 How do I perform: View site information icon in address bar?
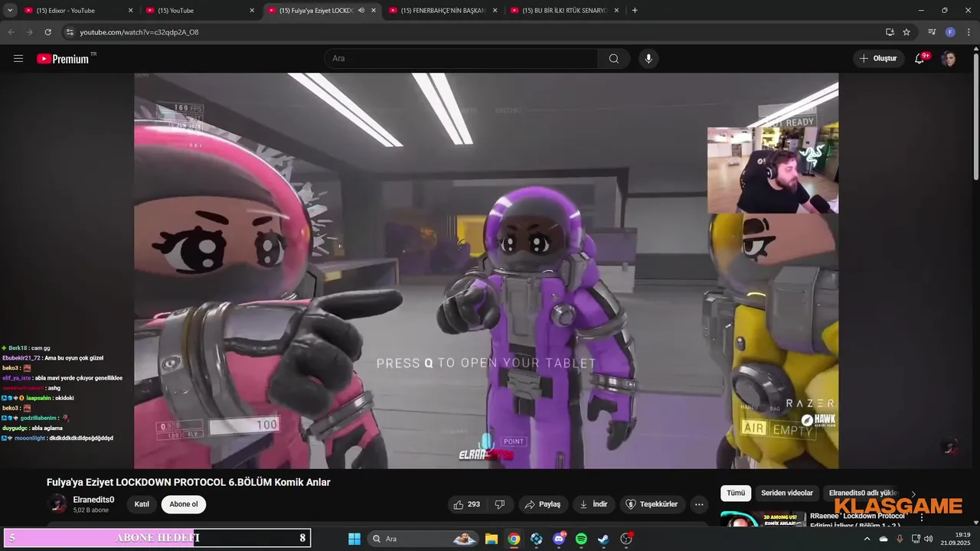pyautogui.click(x=70, y=32)
